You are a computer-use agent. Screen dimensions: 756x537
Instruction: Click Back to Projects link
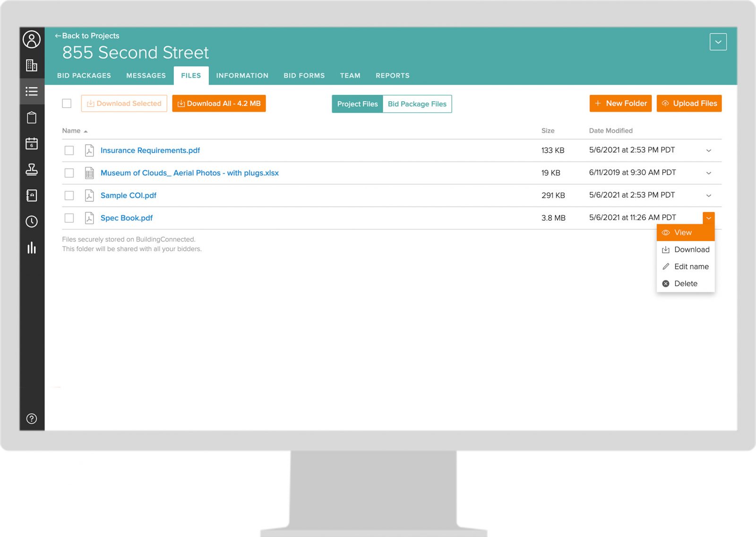point(87,36)
